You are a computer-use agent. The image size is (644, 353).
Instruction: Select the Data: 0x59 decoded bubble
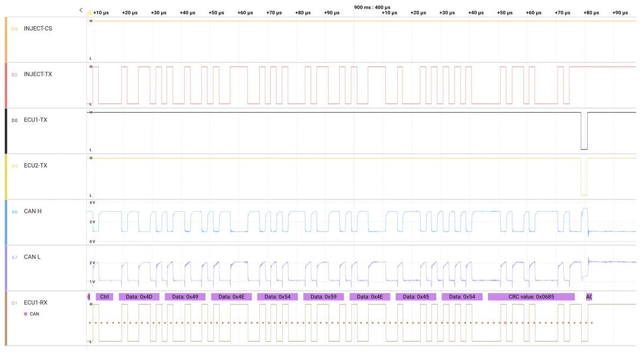324,297
